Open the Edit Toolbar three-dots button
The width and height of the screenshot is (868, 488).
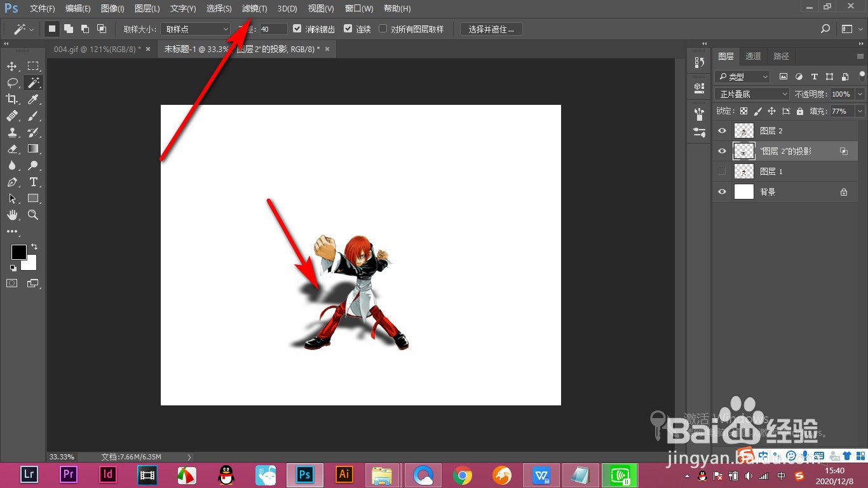pos(12,231)
